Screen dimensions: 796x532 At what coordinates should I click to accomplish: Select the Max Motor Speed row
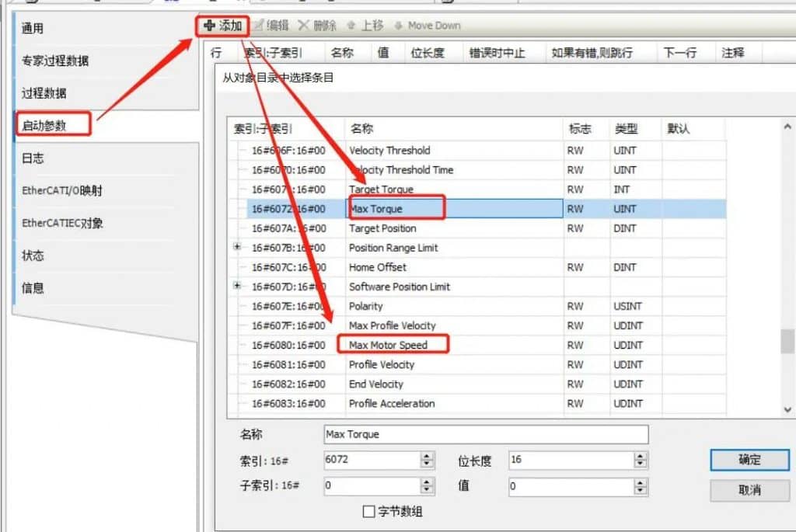388,345
